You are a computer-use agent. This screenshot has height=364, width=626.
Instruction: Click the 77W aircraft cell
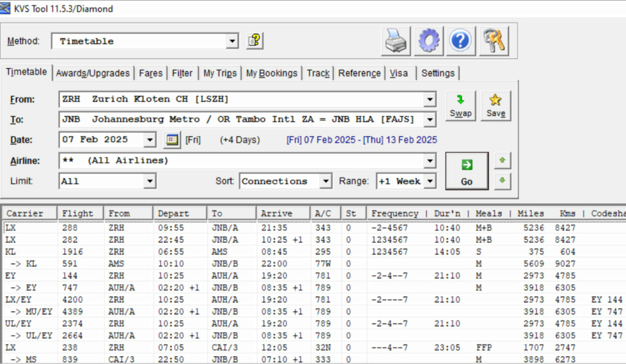(x=323, y=263)
